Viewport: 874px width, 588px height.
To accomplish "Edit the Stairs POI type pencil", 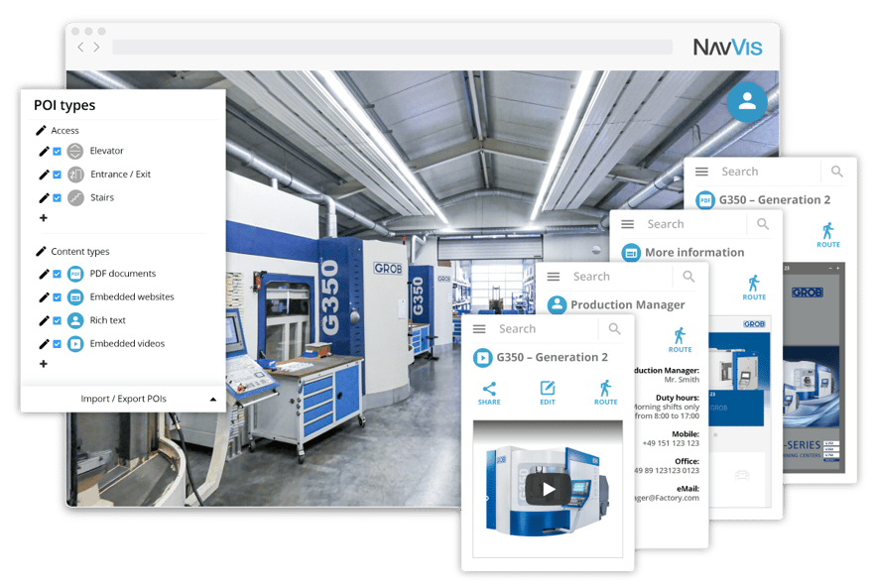I will point(44,198).
